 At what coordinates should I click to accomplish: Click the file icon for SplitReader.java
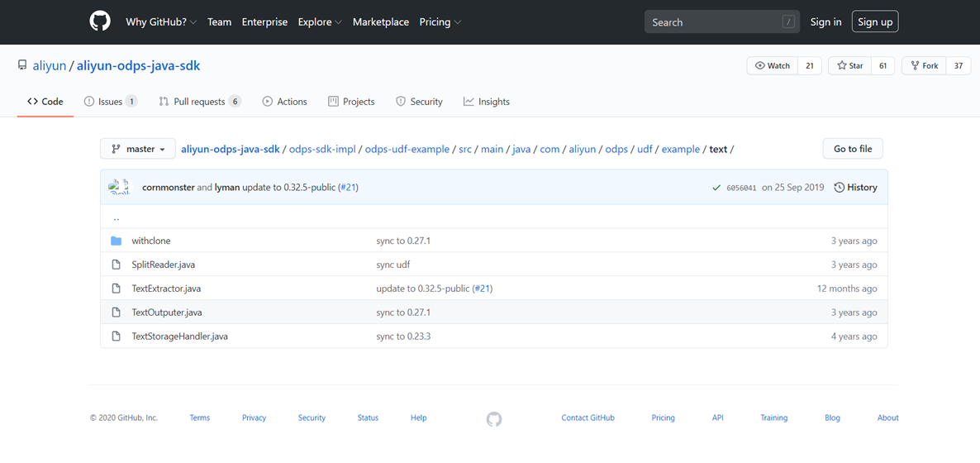116,265
